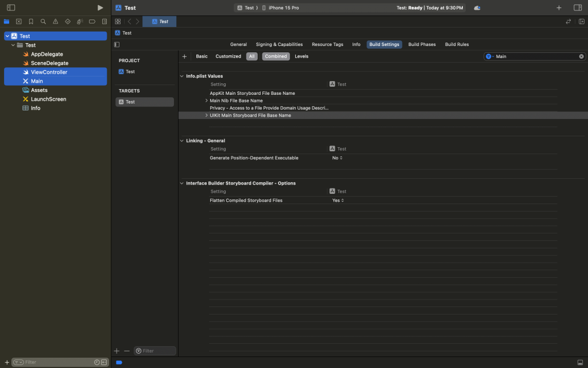Change Generate Position-Dependent Executable value
Screen dimensions: 588x368
point(337,158)
